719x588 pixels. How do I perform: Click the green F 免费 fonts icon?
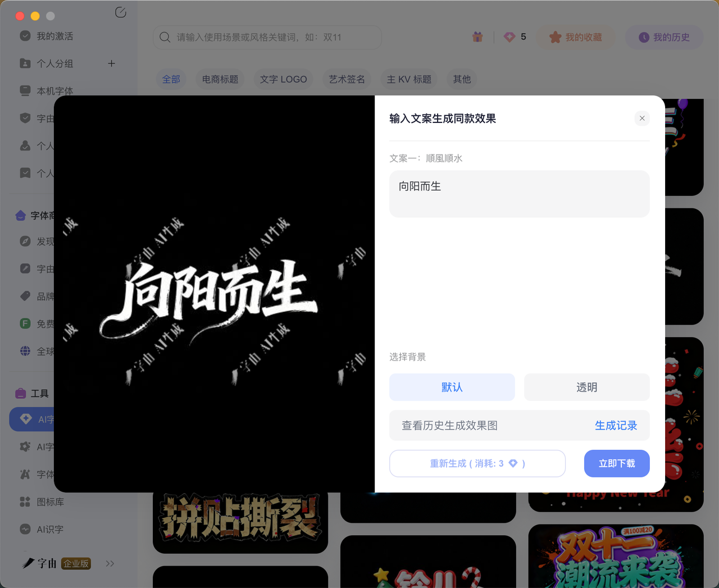[26, 323]
